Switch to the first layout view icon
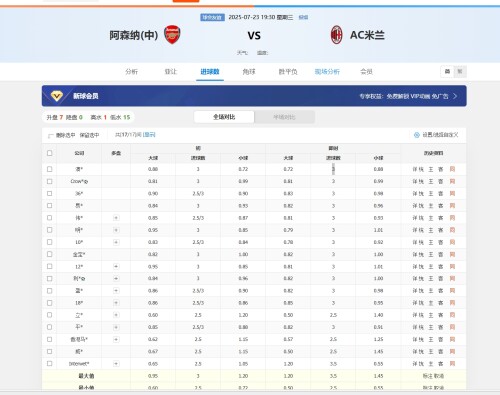The image size is (500, 395). point(447,71)
